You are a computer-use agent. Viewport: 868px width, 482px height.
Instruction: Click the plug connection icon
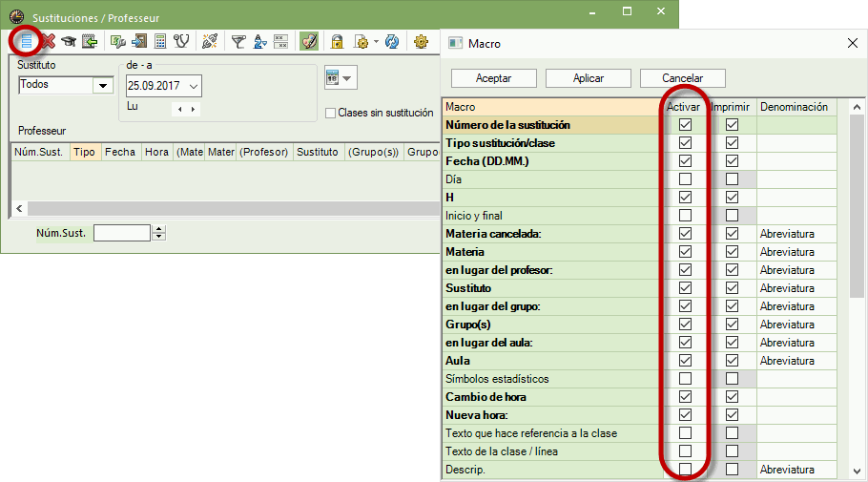pyautogui.click(x=210, y=41)
